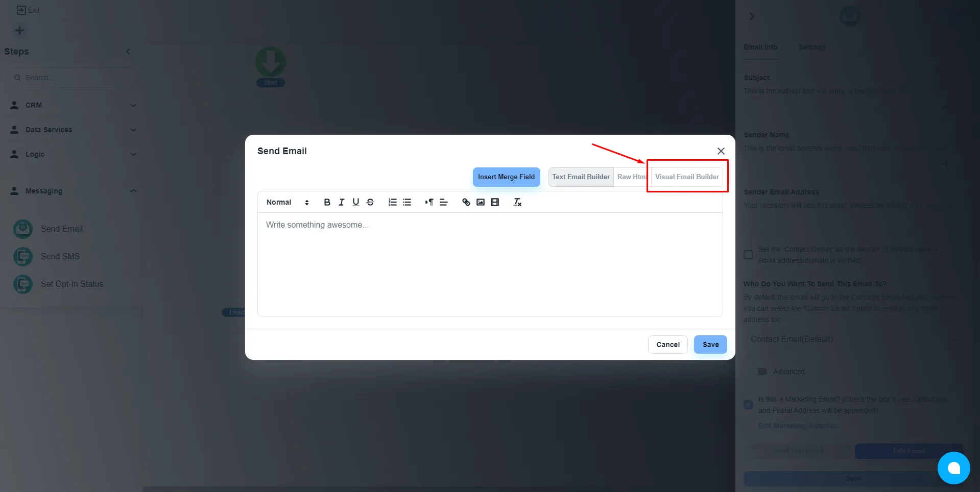
Task: Uncheck the Marketing Email checkbox
Action: coord(748,405)
